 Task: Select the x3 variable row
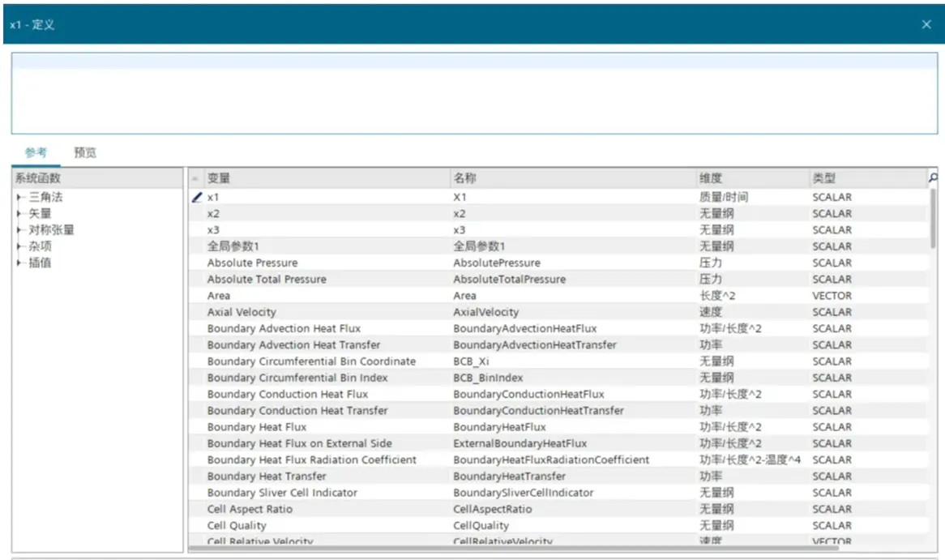click(x=558, y=229)
